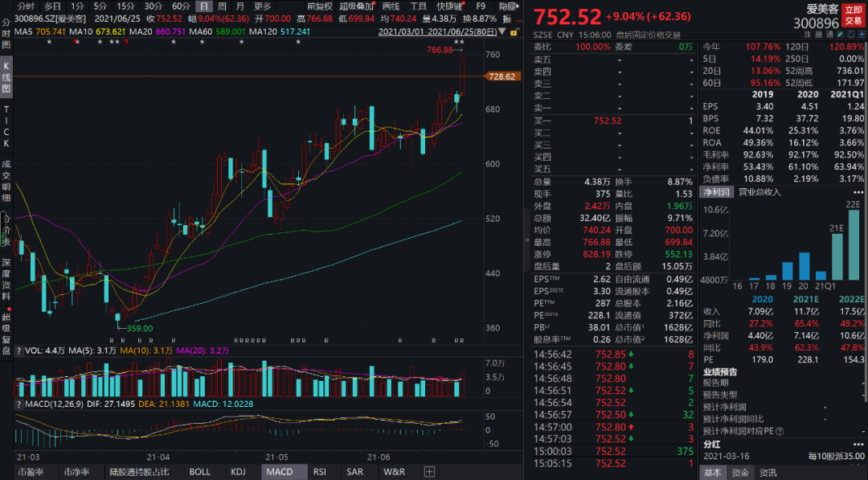The height and width of the screenshot is (480, 868).
Task: Select the 30分 period
Action: tap(154, 6)
